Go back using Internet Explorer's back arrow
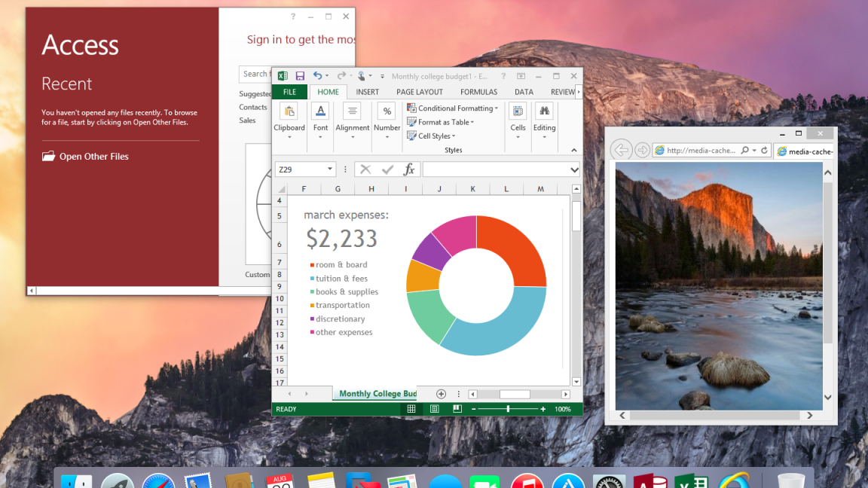 point(621,150)
